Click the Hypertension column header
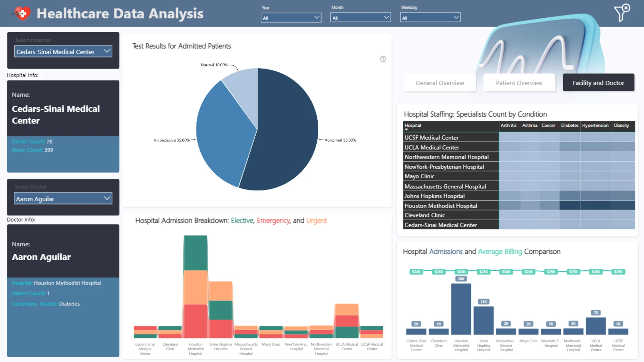The image size is (644, 362). coord(595,125)
